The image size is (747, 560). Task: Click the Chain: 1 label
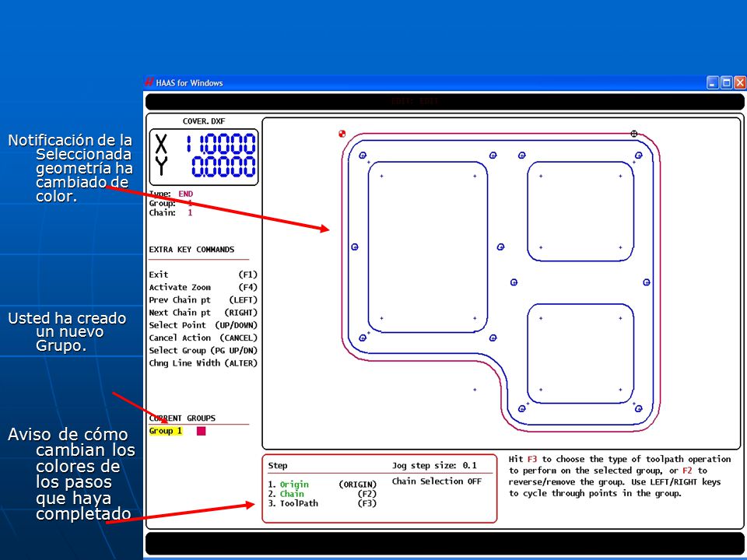tap(171, 213)
